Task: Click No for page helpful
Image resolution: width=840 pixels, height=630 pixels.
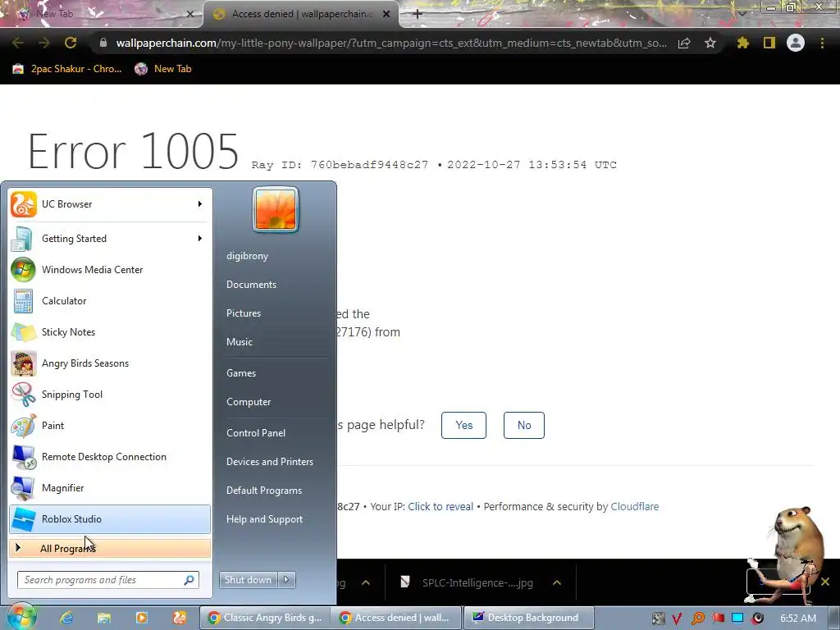Action: tap(524, 426)
